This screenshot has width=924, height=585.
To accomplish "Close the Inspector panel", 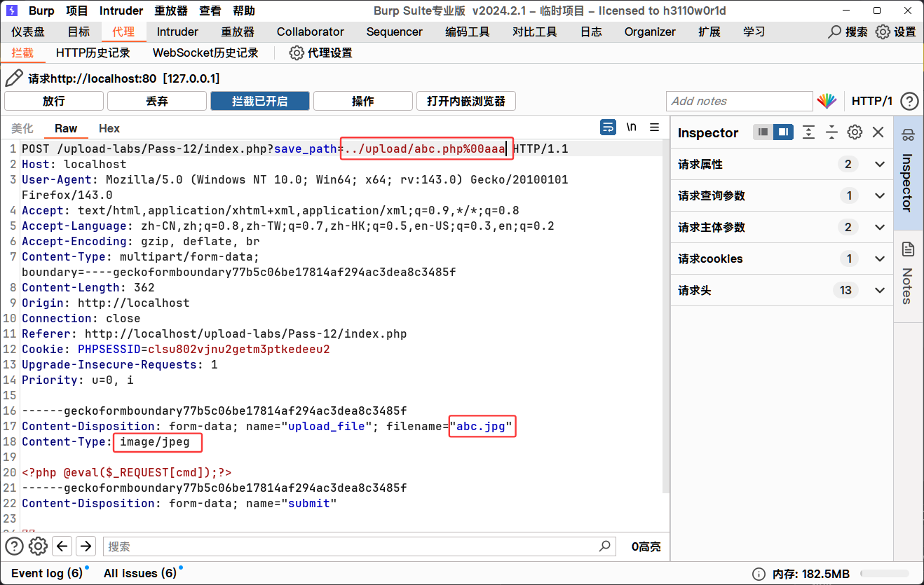I will 878,132.
